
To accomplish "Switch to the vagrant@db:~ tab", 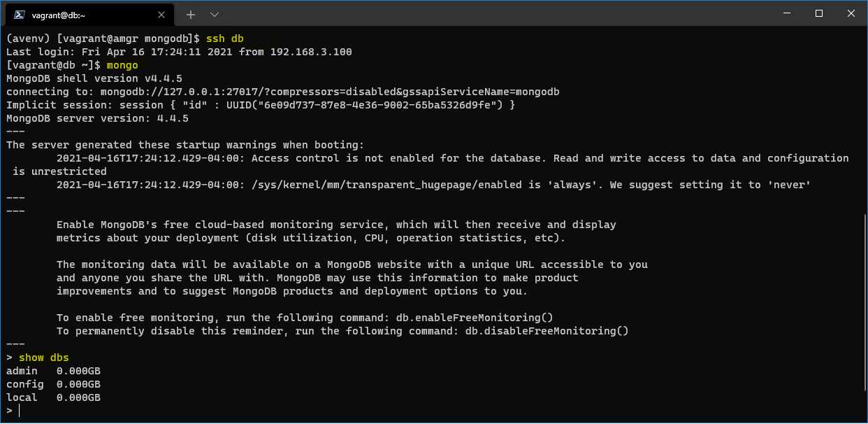I will click(x=84, y=14).
